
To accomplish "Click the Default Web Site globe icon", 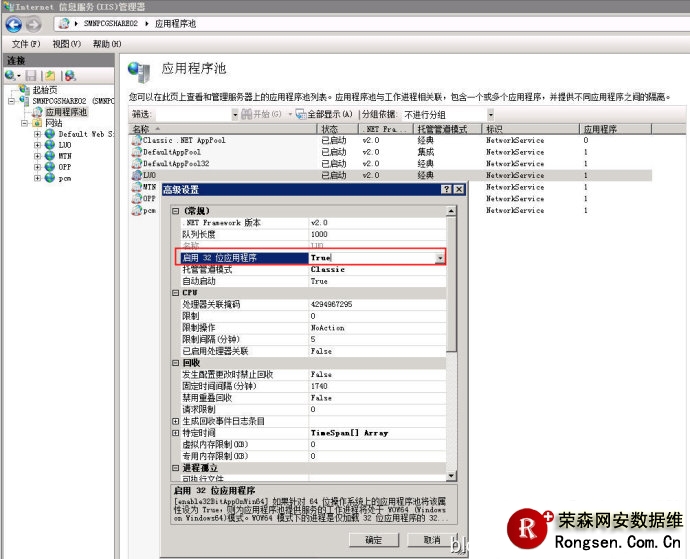I will click(x=49, y=134).
